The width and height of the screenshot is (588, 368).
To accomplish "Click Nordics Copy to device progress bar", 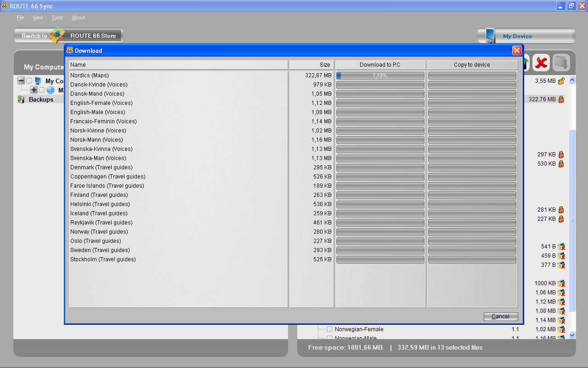I will point(472,75).
